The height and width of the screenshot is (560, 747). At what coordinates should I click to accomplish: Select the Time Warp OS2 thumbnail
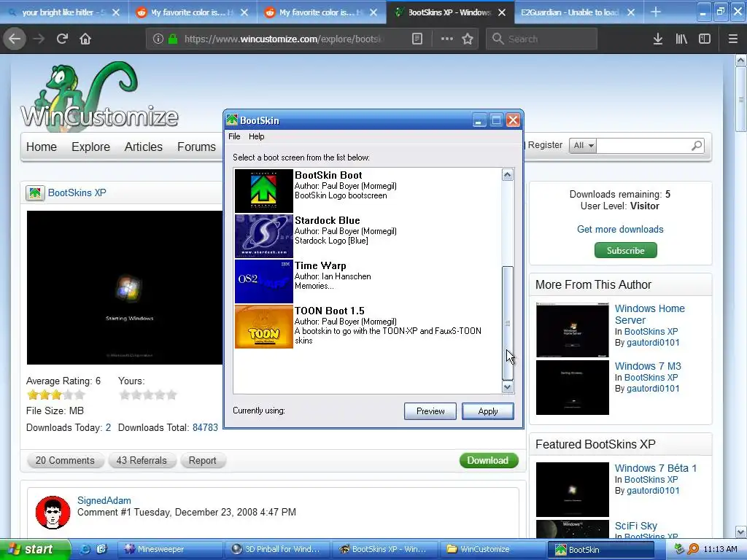pyautogui.click(x=264, y=281)
